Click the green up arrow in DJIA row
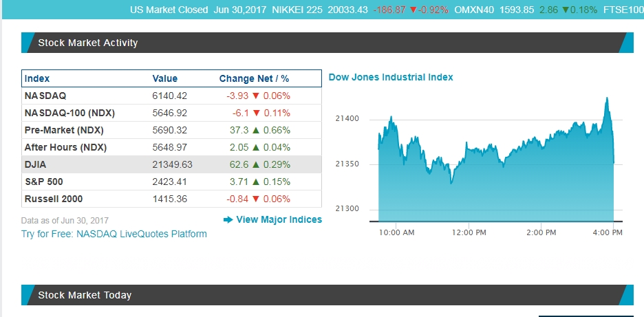The width and height of the screenshot is (644, 317). (257, 165)
